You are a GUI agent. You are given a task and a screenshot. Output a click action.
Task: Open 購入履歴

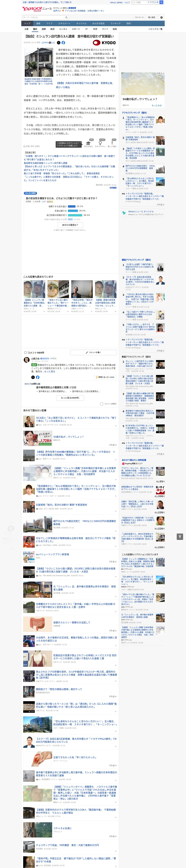(x=152, y=18)
